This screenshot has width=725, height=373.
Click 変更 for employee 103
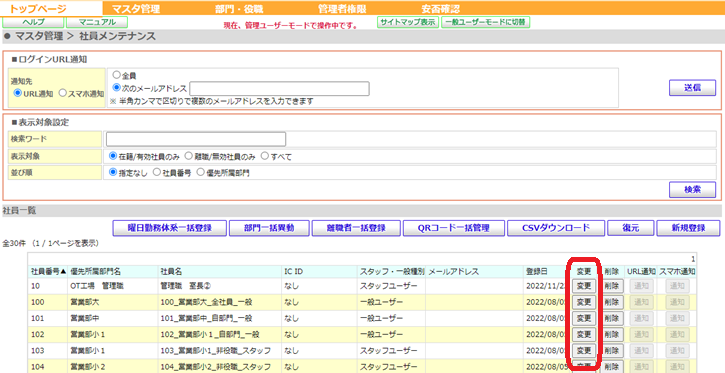584,350
